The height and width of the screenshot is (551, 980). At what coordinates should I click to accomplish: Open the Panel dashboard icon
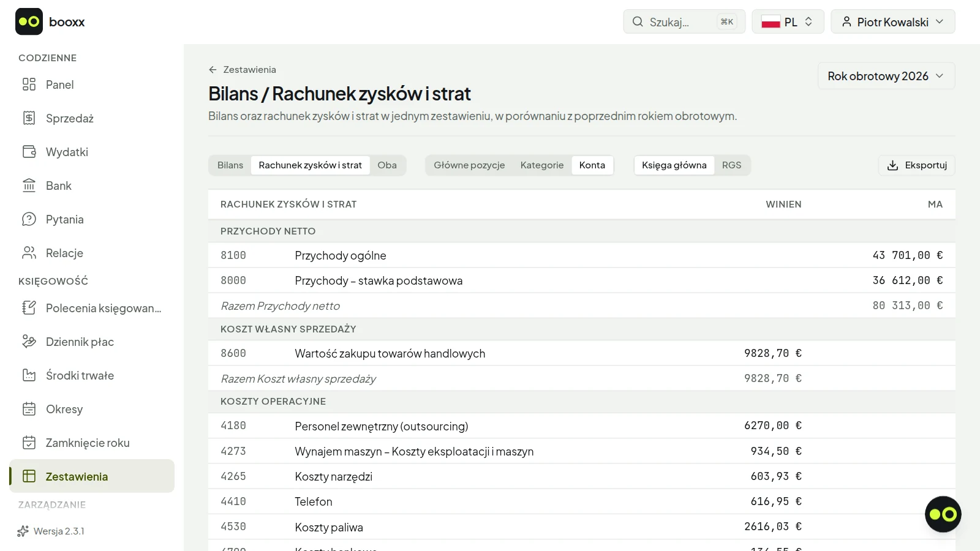(x=29, y=84)
